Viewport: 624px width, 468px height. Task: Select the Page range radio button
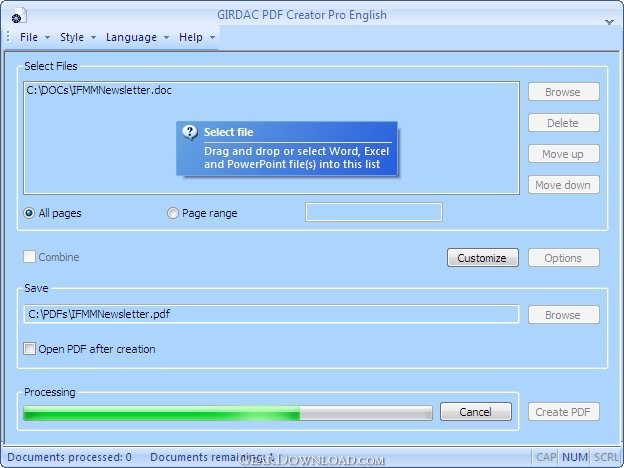point(172,213)
